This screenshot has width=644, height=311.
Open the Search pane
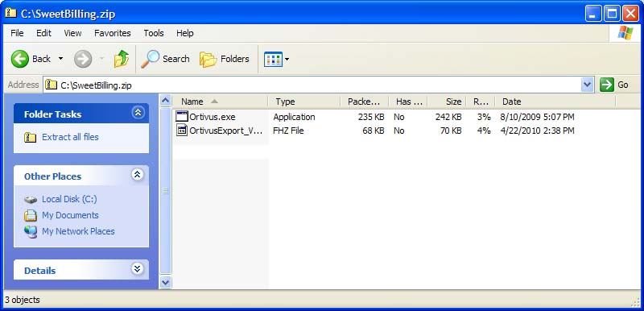tap(165, 59)
